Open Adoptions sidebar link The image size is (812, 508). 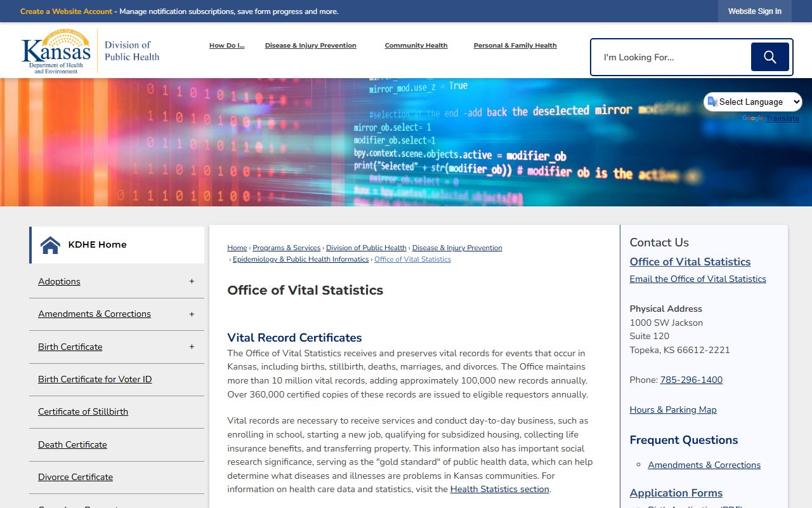[59, 281]
